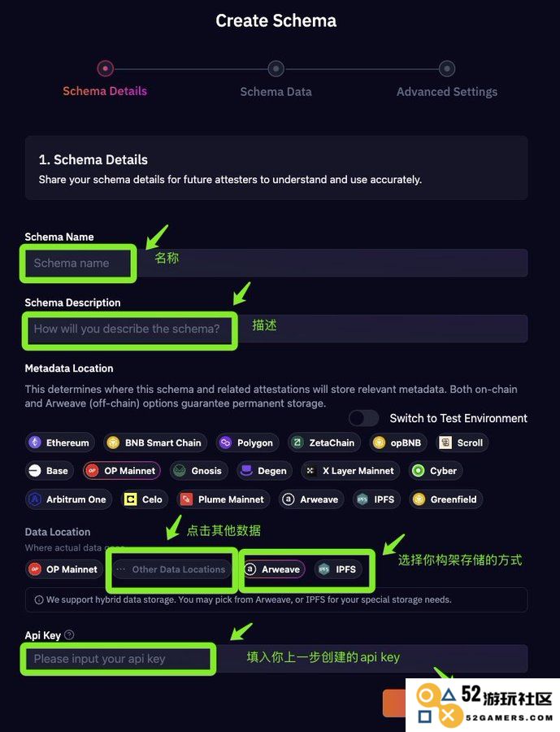Toggle Switch to Test Environment

pos(363,418)
